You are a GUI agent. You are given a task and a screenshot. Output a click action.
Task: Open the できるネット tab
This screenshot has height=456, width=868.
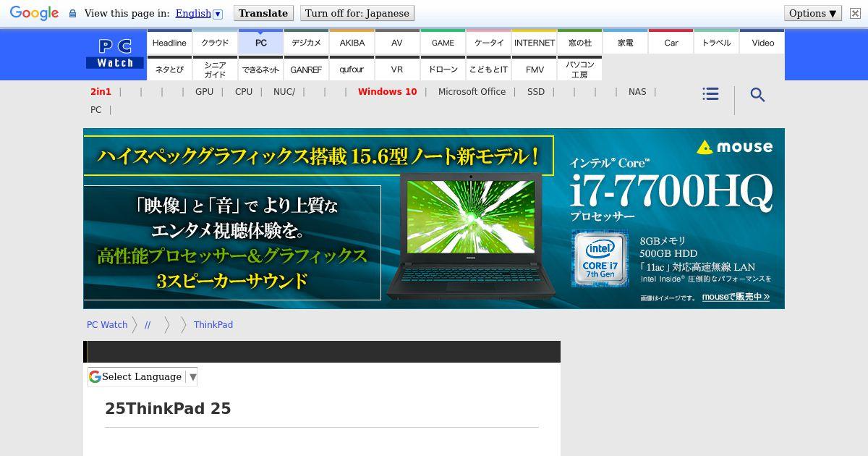pos(260,69)
